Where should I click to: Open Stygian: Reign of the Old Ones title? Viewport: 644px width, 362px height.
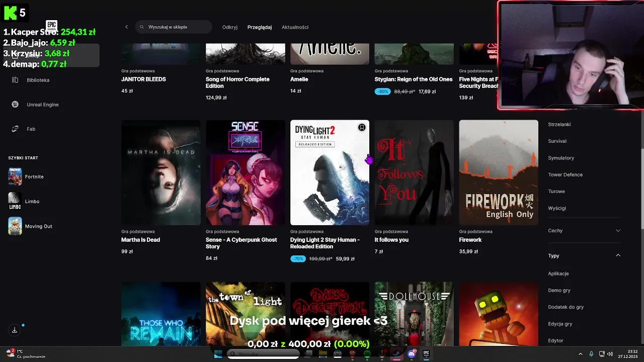point(414,79)
